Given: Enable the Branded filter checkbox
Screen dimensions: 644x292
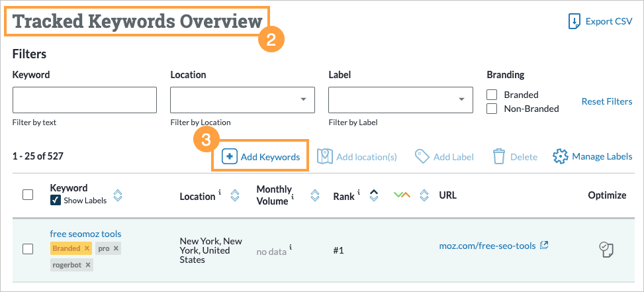Looking at the screenshot, I should pyautogui.click(x=492, y=95).
